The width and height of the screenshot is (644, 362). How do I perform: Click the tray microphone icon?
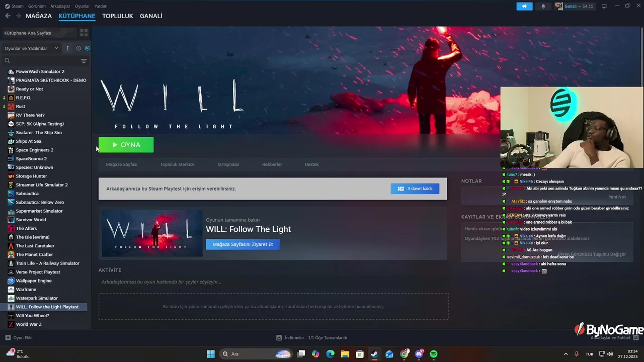(x=577, y=354)
